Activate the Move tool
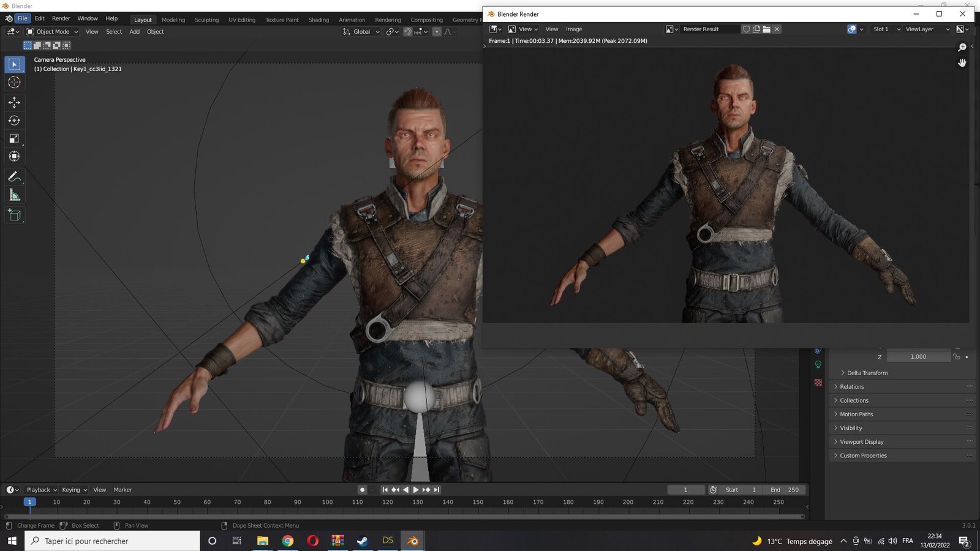 [14, 102]
